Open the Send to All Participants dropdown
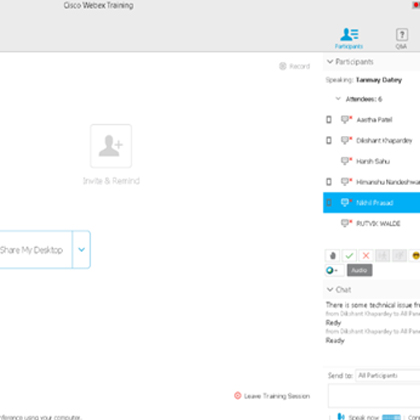This screenshot has height=420, width=420. tap(388, 376)
